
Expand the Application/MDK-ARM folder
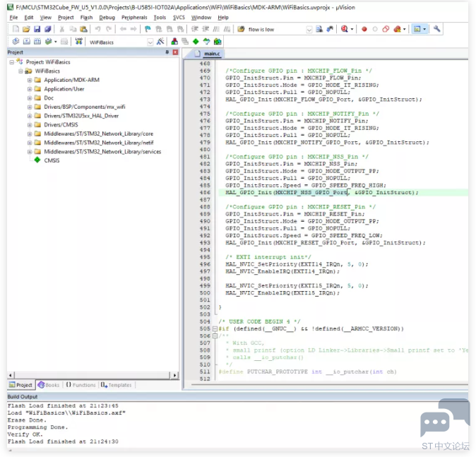tap(30, 80)
